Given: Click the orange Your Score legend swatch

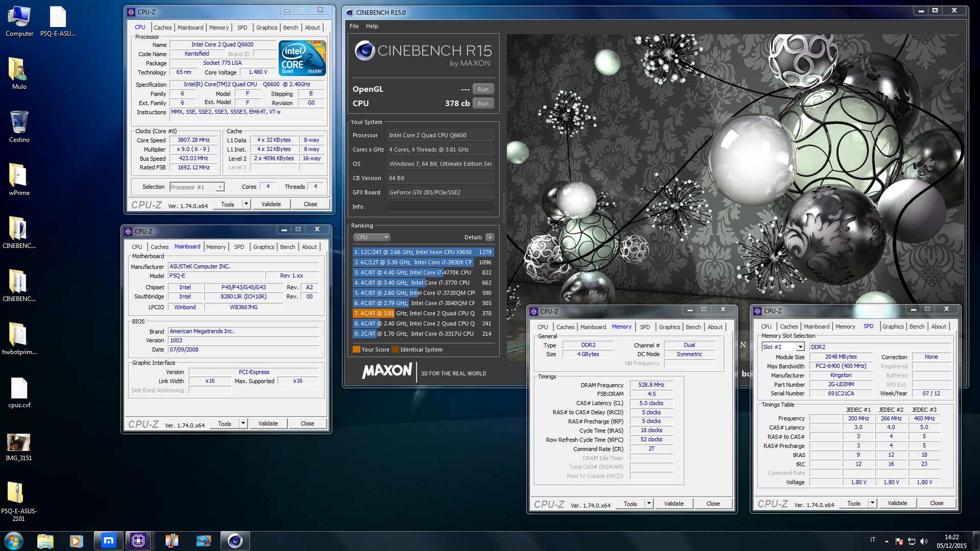Looking at the screenshot, I should click(356, 349).
